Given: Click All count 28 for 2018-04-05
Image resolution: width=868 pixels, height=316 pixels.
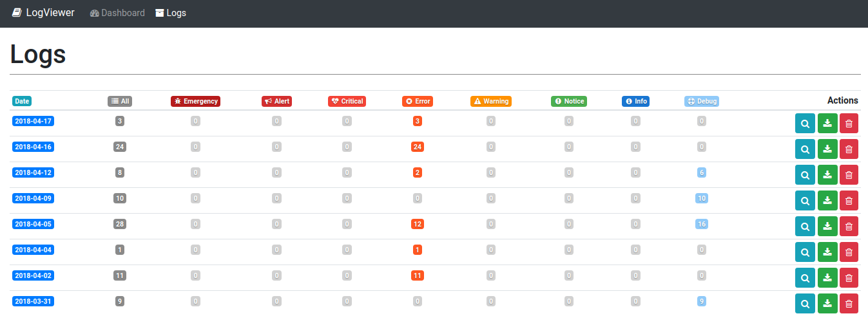Looking at the screenshot, I should 120,224.
